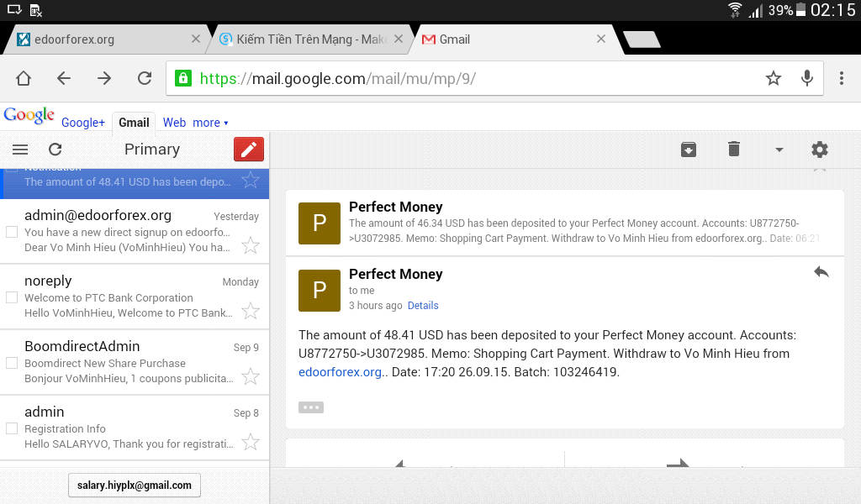This screenshot has width=861, height=504.
Task: Show trimmed content with the ellipsis button
Action: coord(310,407)
